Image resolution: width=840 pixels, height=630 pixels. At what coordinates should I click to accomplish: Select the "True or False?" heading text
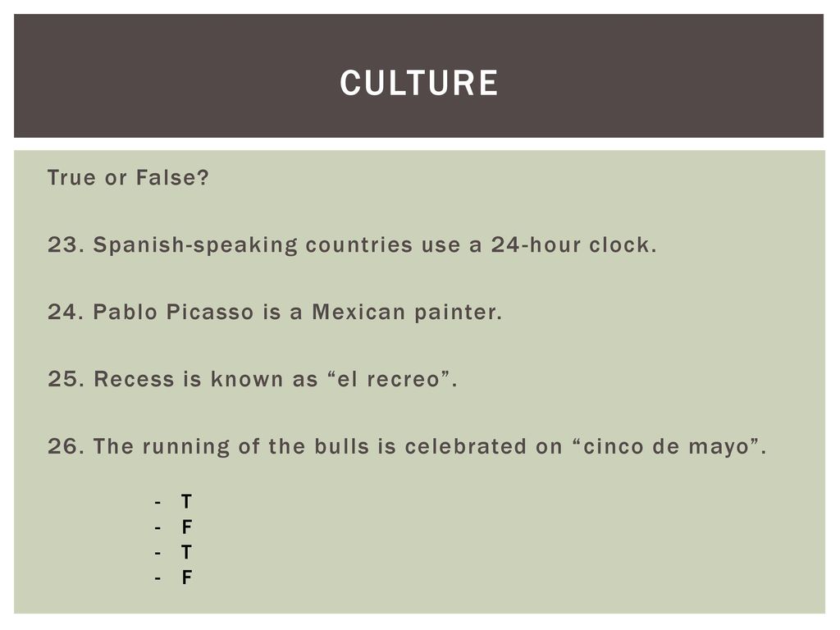tap(128, 177)
